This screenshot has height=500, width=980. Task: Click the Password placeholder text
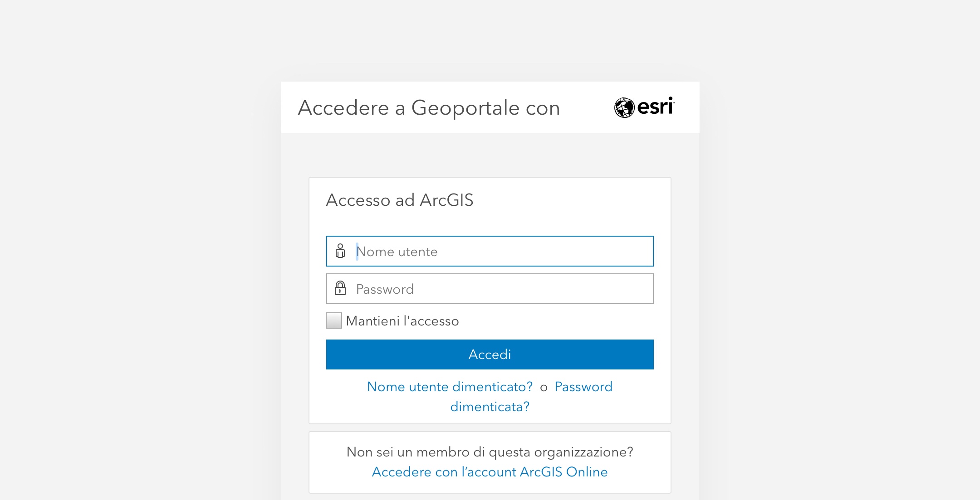point(385,289)
